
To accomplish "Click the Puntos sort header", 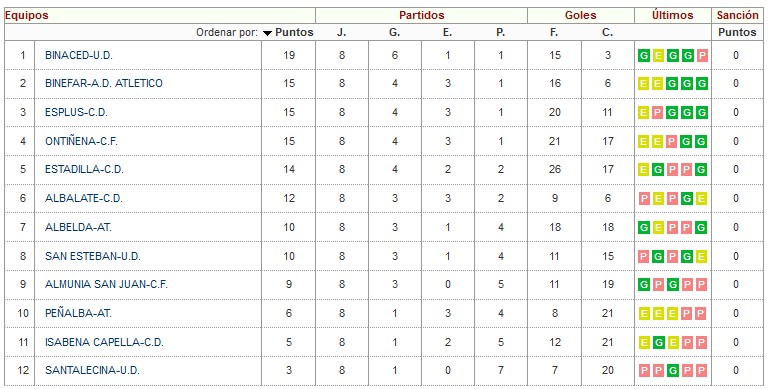I will pyautogui.click(x=294, y=32).
